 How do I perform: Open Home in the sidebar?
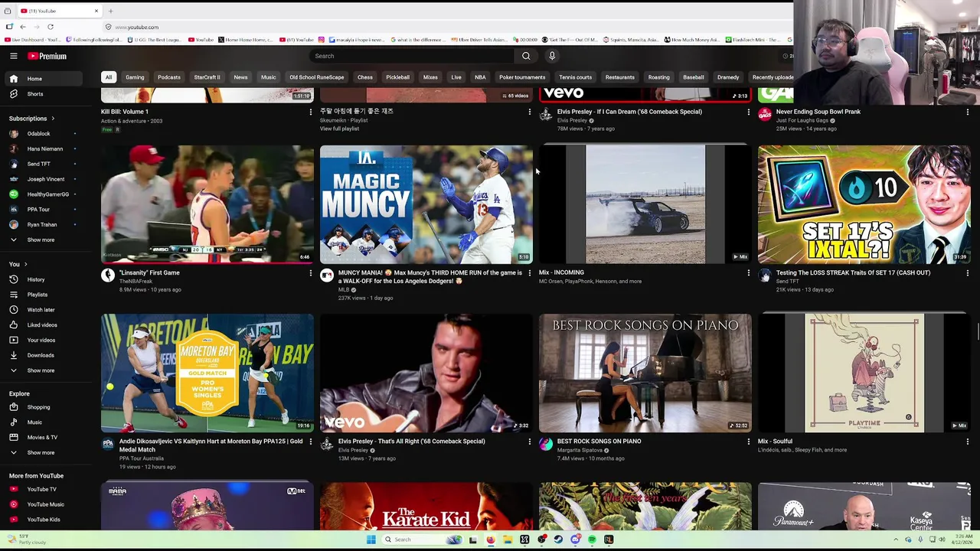click(43, 79)
